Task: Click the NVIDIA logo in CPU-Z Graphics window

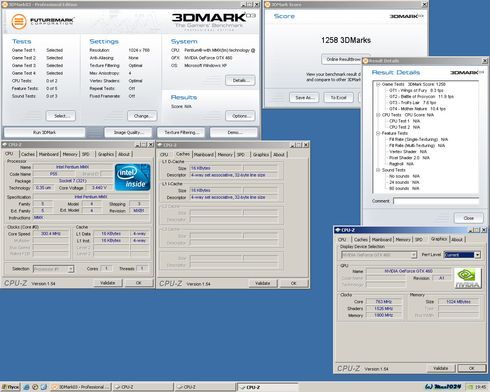Action: (x=468, y=278)
